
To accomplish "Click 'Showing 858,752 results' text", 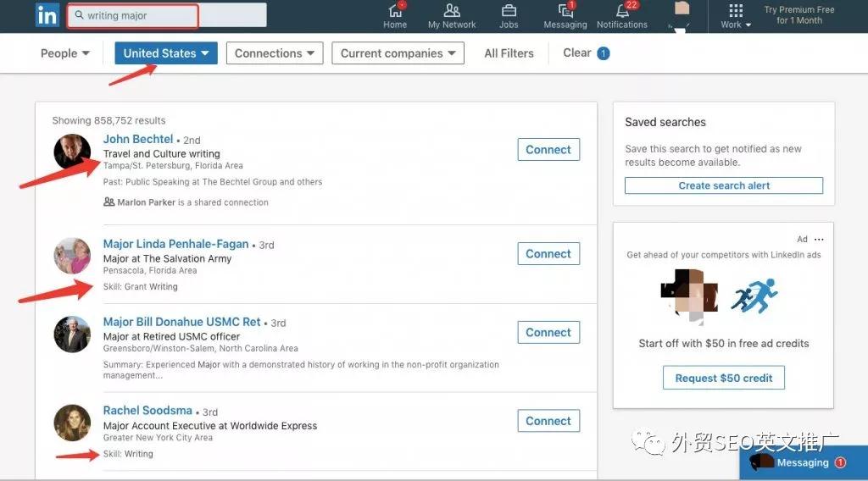I will click(108, 120).
